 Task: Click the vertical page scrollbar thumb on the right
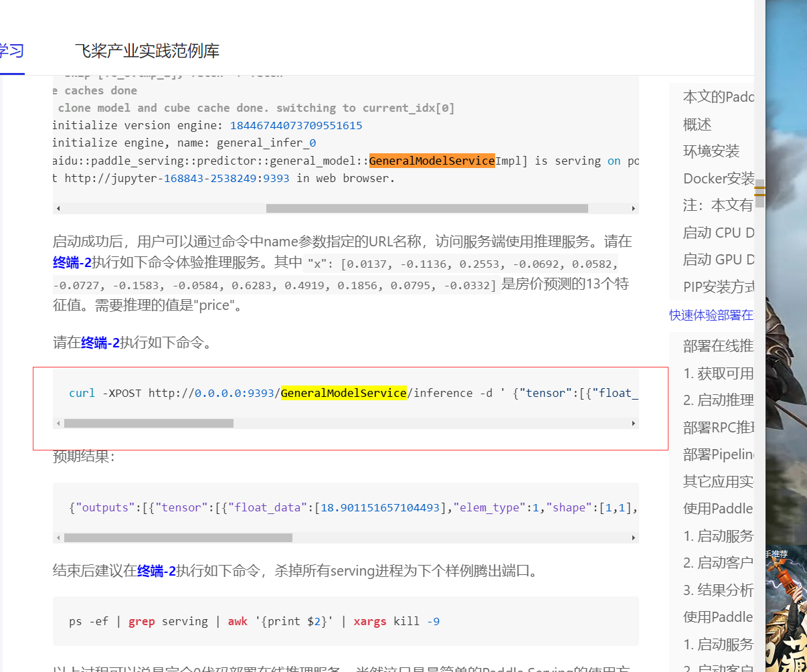[x=760, y=195]
